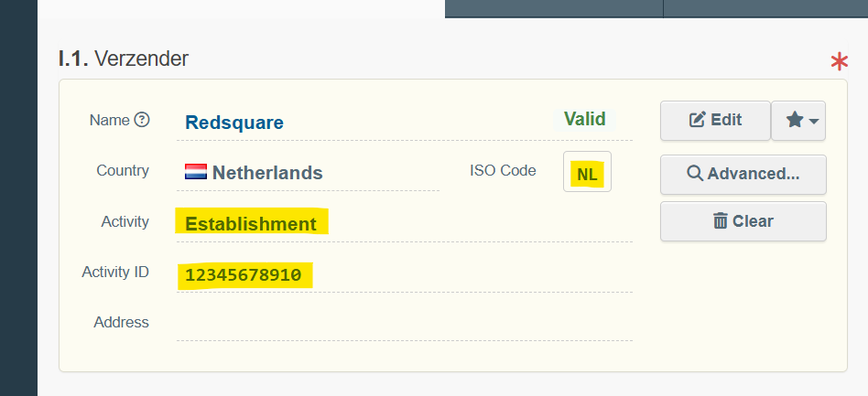
Task: Click the Activity ID label
Action: (x=115, y=273)
